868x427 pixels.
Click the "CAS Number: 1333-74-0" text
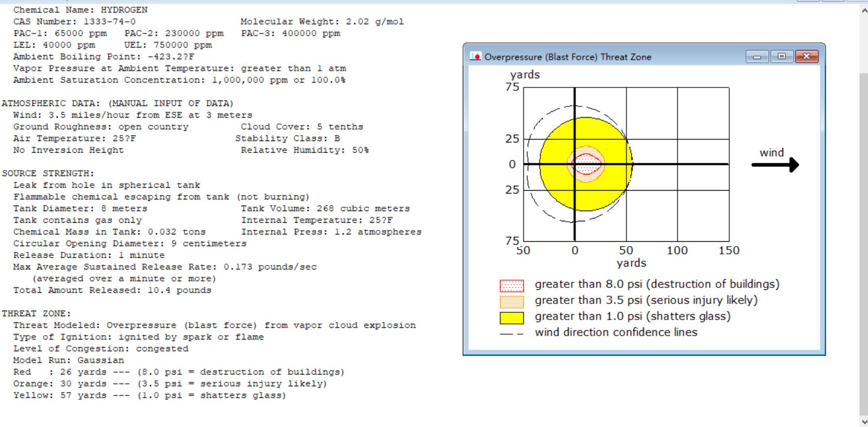(74, 21)
